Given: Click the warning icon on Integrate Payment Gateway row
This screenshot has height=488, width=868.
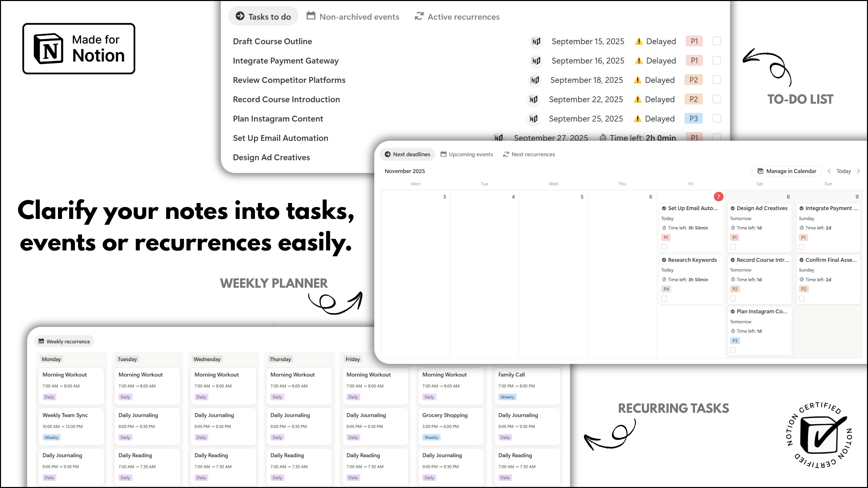Looking at the screenshot, I should pyautogui.click(x=639, y=61).
